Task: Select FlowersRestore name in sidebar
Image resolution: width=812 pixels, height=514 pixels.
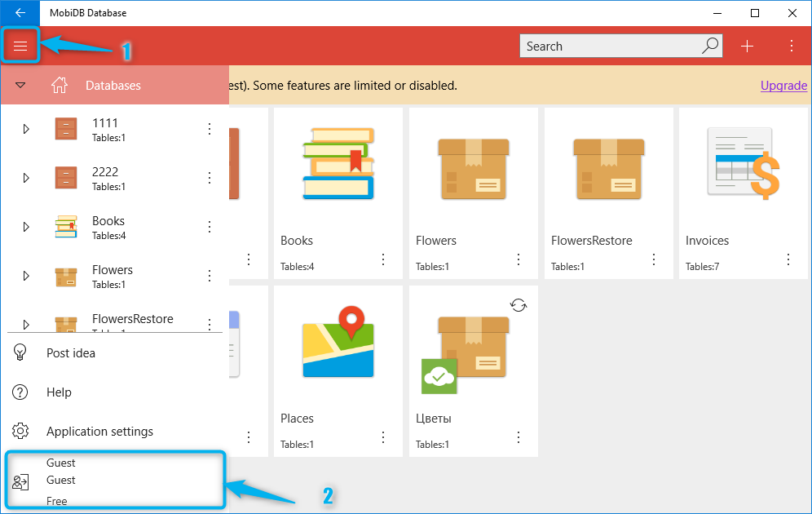Action: pyautogui.click(x=133, y=319)
